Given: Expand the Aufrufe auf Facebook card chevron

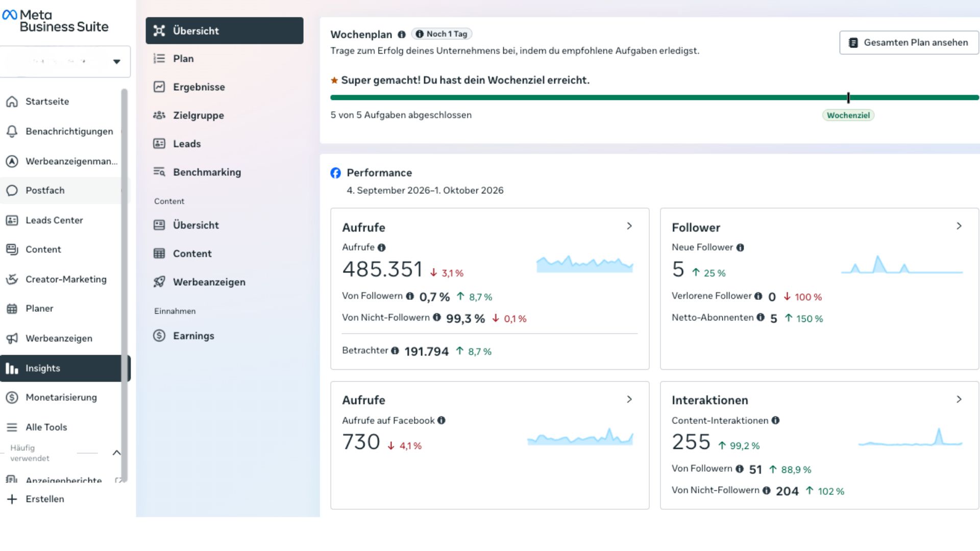Looking at the screenshot, I should [629, 399].
